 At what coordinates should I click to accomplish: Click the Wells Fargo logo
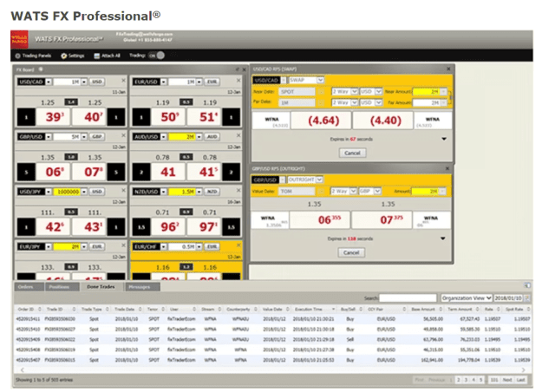[19, 39]
